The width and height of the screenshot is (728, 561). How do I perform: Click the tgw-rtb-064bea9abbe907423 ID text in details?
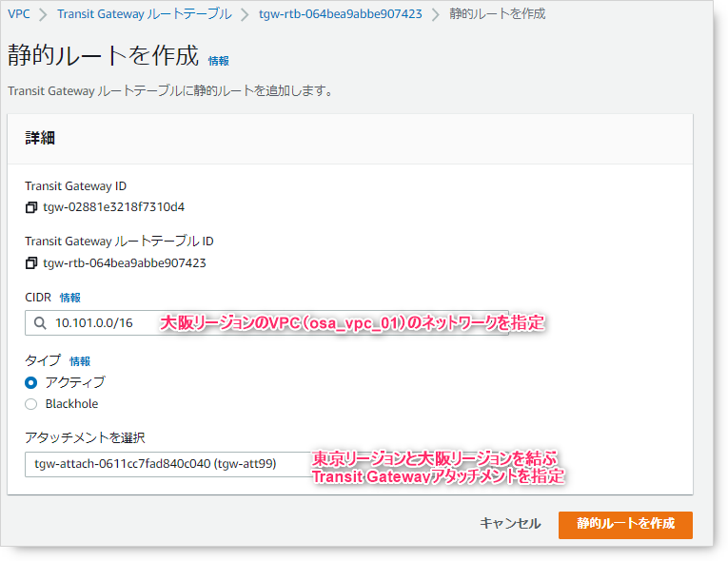(125, 263)
